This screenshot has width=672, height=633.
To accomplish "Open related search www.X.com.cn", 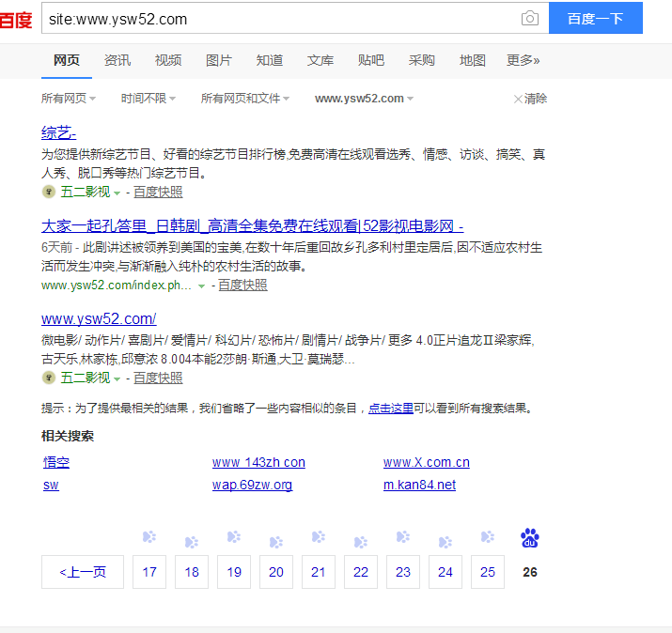I will tap(427, 462).
